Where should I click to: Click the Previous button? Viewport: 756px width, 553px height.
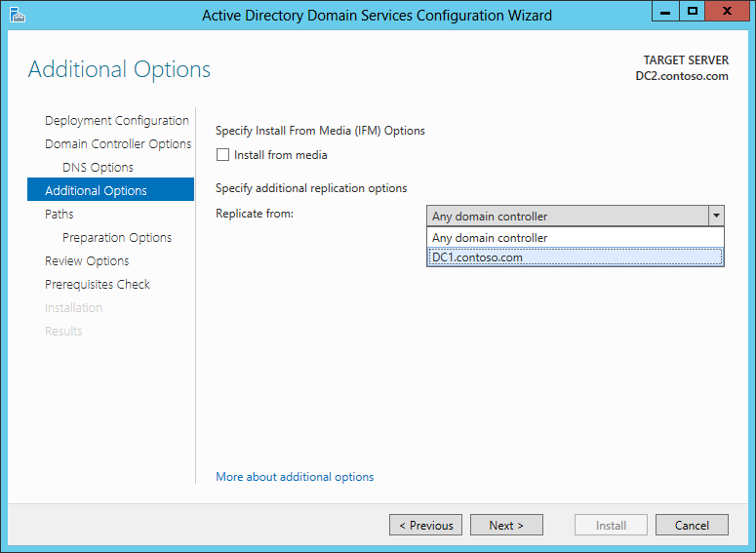tap(426, 525)
